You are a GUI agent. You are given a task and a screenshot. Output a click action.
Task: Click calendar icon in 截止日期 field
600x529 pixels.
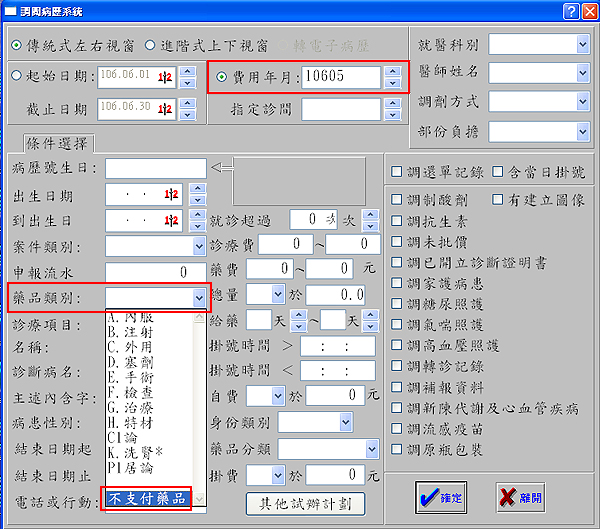[x=165, y=108]
